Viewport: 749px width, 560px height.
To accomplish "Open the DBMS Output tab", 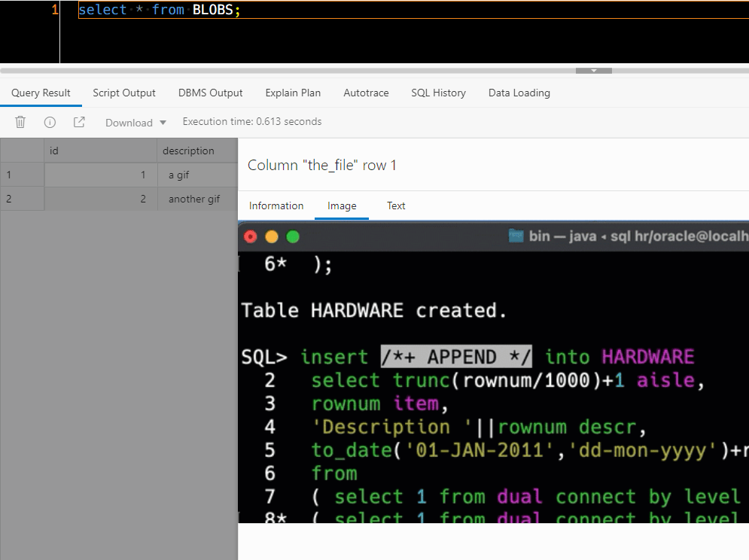I will (x=210, y=93).
